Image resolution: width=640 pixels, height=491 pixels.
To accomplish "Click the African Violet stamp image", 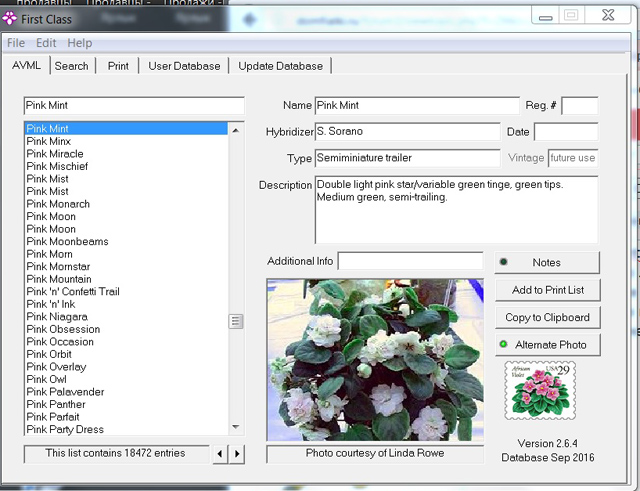I will pos(540,391).
